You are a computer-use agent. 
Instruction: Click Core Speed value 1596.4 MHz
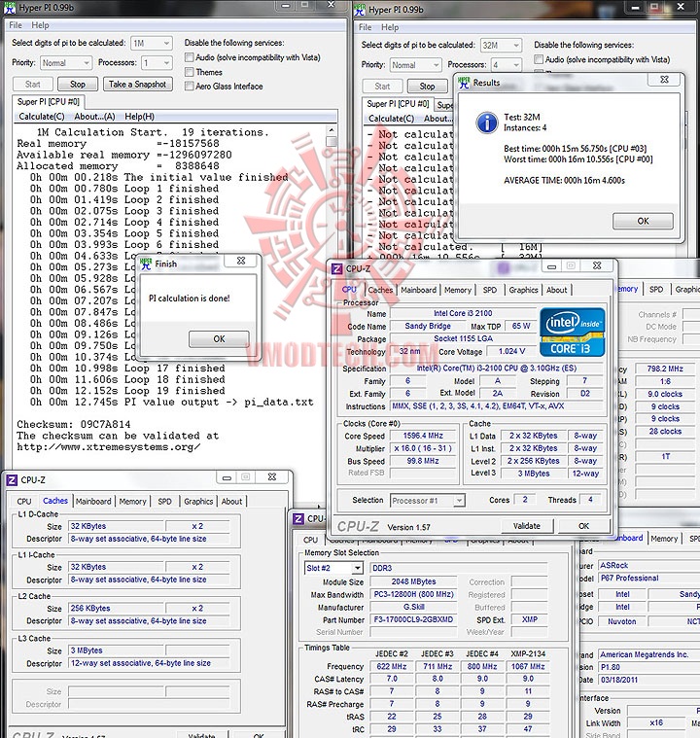tap(423, 436)
